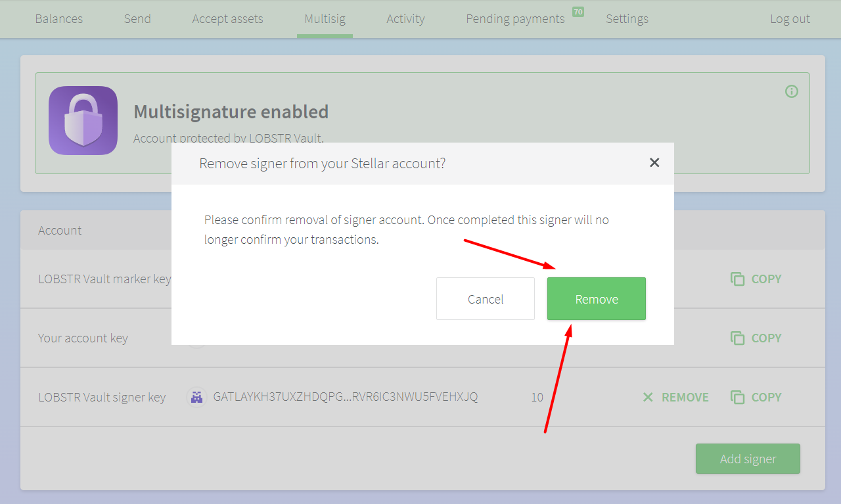Click the dialog title about removing signer

coord(323,163)
